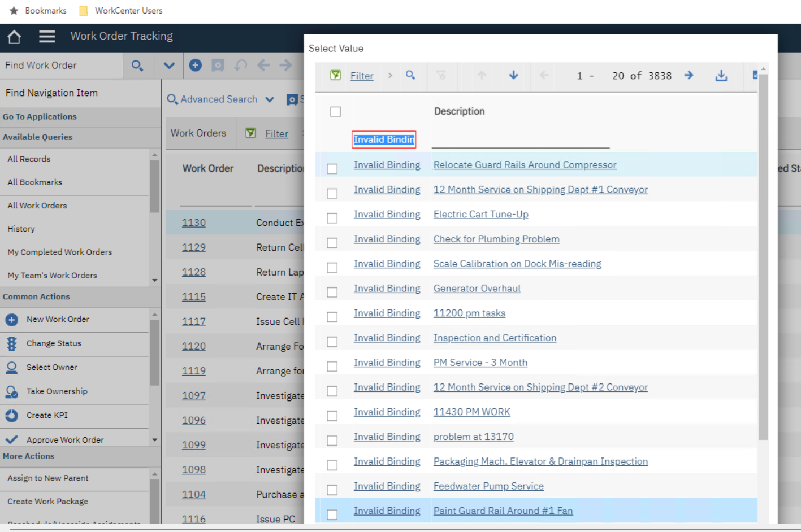Open work order 1130 link
This screenshot has height=532, width=801.
(x=193, y=223)
